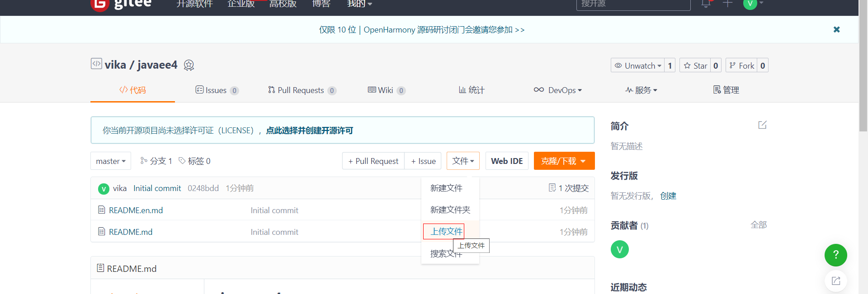Click 创建 to create a release

(x=668, y=196)
